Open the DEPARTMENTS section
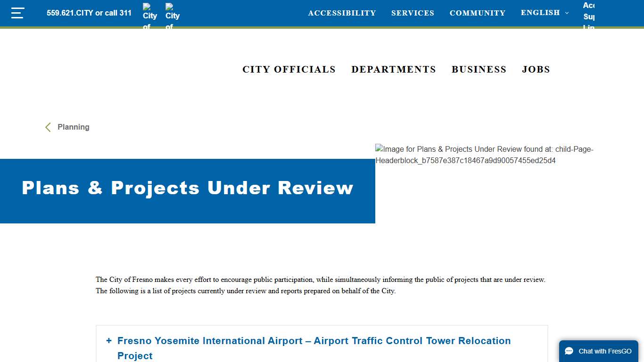 pos(394,69)
